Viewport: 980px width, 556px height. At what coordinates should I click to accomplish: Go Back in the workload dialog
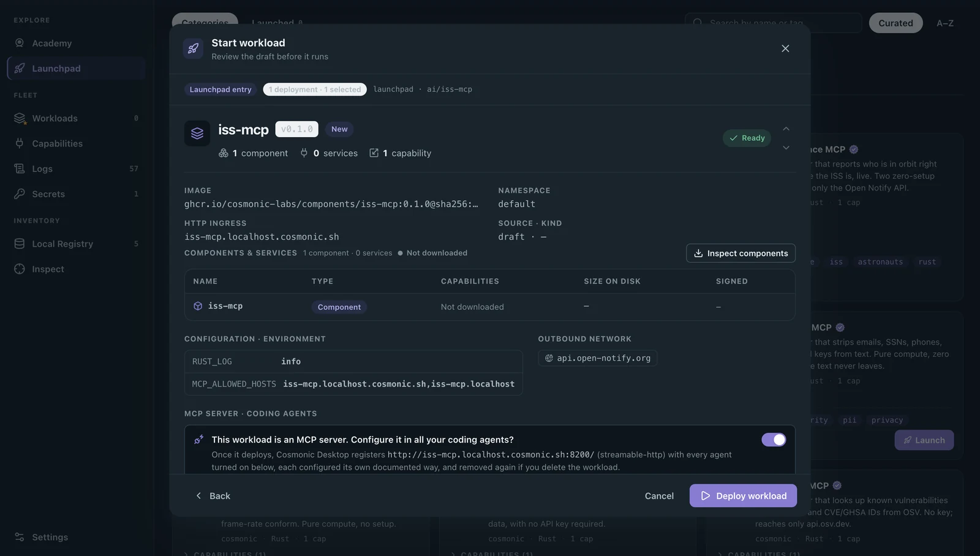click(x=213, y=496)
